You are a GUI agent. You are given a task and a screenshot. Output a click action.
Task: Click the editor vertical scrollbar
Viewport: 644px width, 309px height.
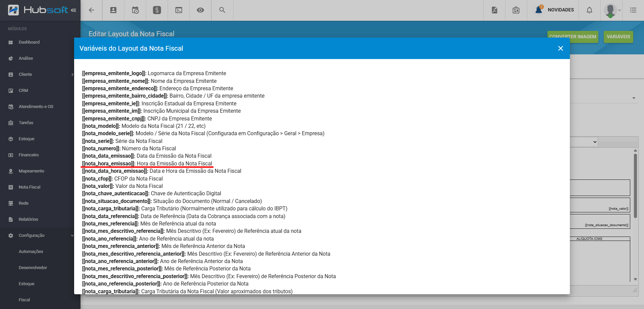(635, 185)
